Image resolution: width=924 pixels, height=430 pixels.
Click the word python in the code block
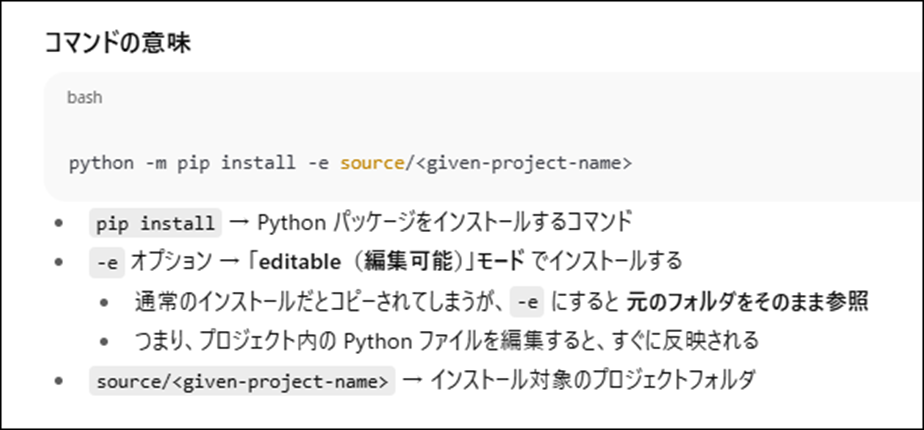click(101, 163)
